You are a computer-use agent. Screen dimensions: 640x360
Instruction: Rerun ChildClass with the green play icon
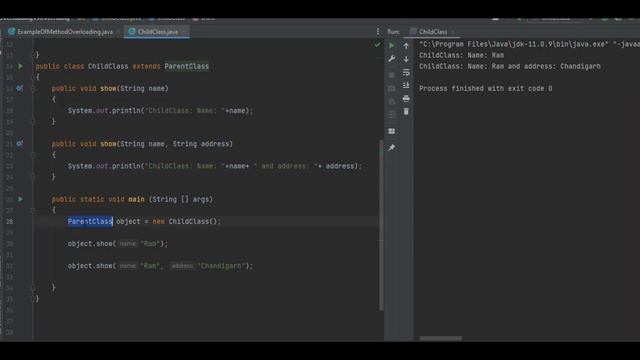click(392, 46)
